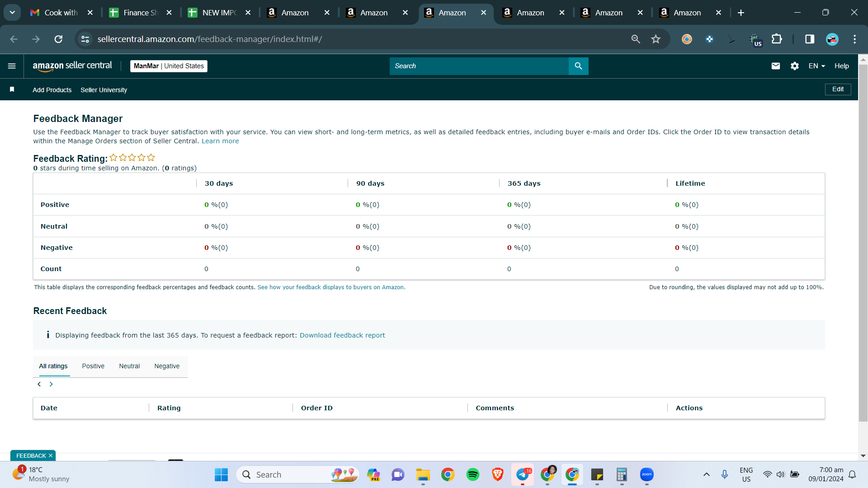Close the Finance Sheet browser tab
868x488 pixels.
(x=169, y=13)
